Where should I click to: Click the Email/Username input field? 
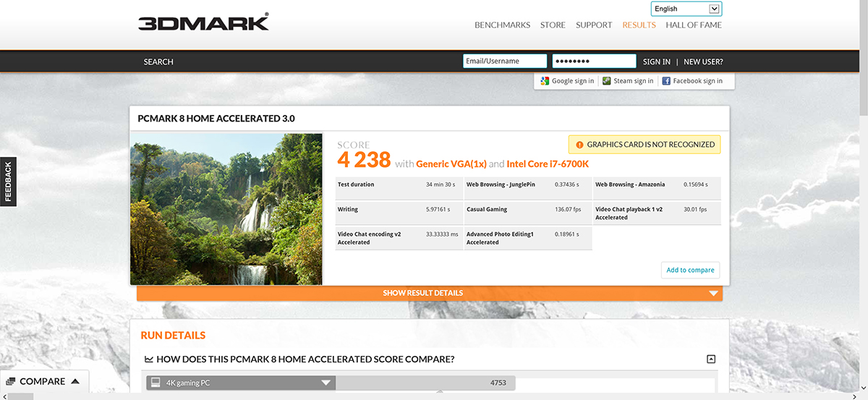click(x=504, y=61)
